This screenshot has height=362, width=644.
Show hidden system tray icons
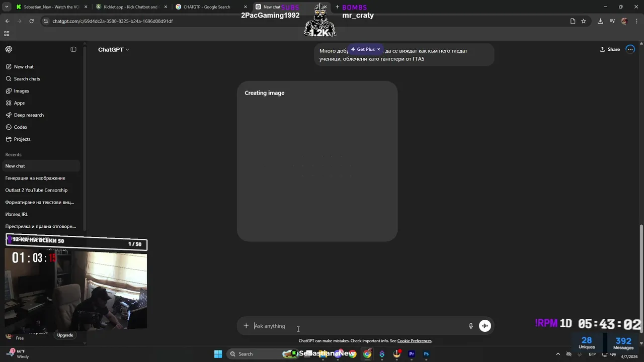tap(557, 354)
